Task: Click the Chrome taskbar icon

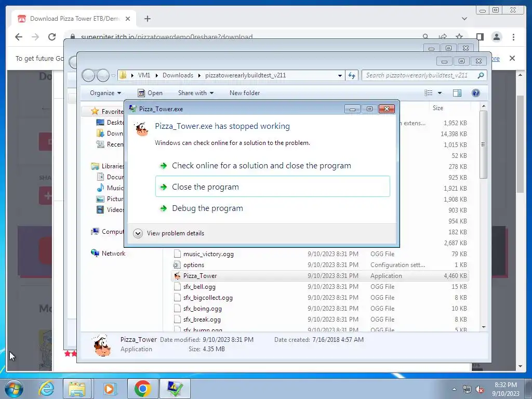Action: pos(142,389)
